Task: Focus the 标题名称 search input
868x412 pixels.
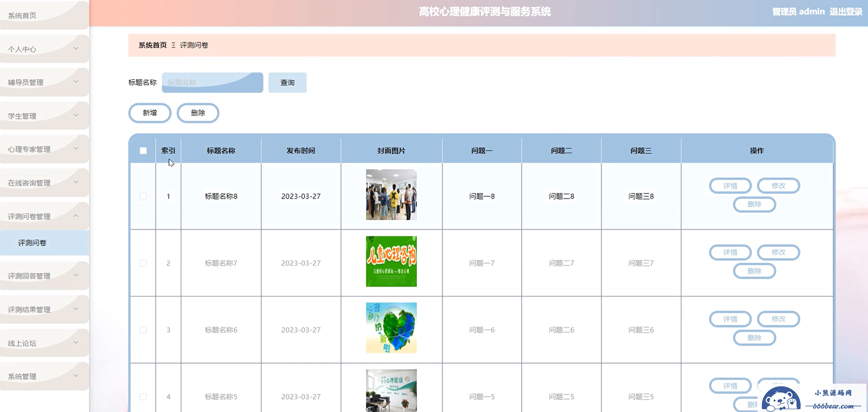Action: 212,82
